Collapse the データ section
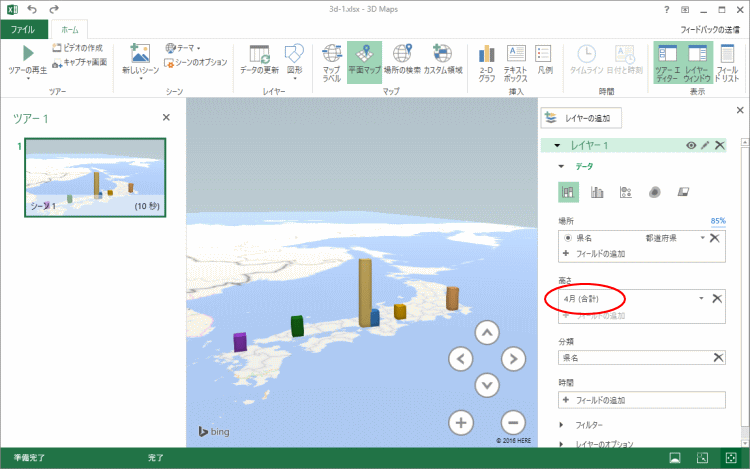Screen dimensions: 750x469 [x=562, y=166]
